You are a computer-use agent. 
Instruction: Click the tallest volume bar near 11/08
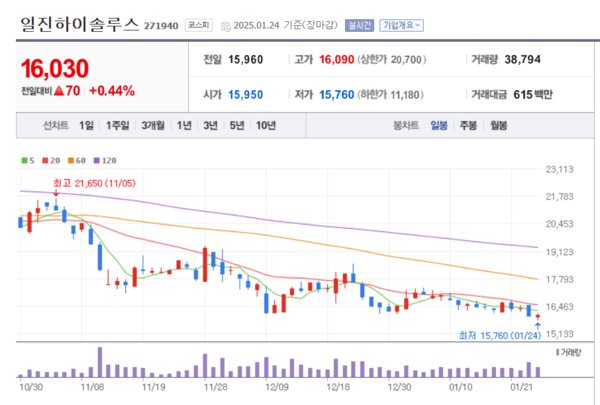click(x=100, y=362)
